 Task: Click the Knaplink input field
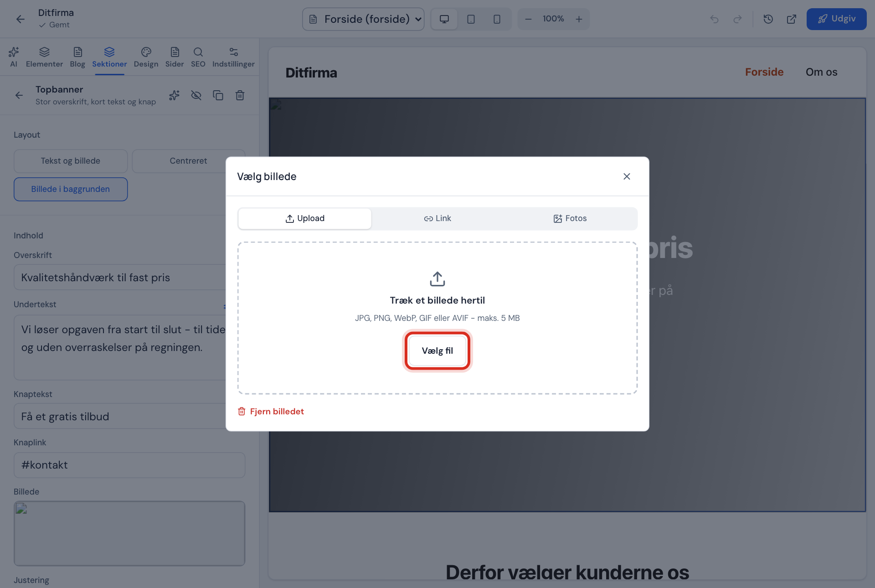pos(129,465)
